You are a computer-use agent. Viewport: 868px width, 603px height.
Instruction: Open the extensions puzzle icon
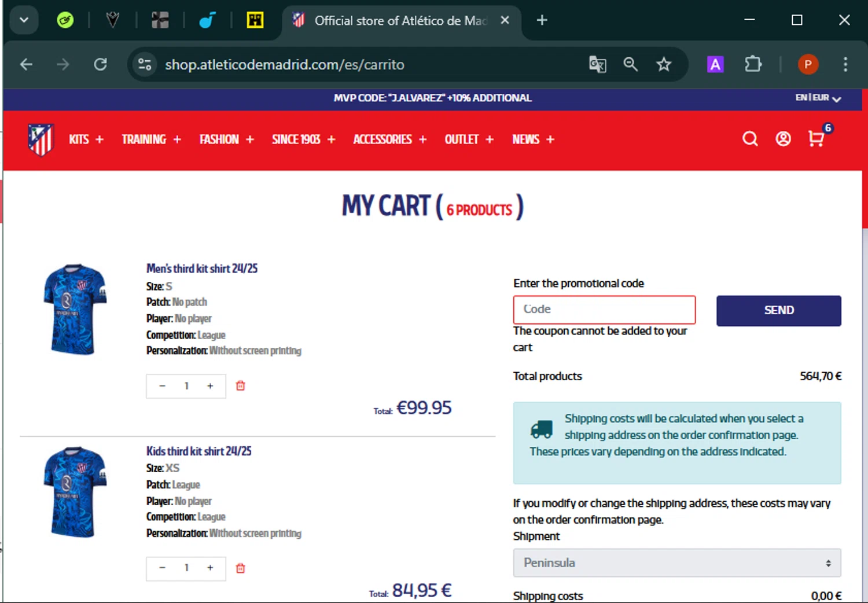click(x=753, y=64)
